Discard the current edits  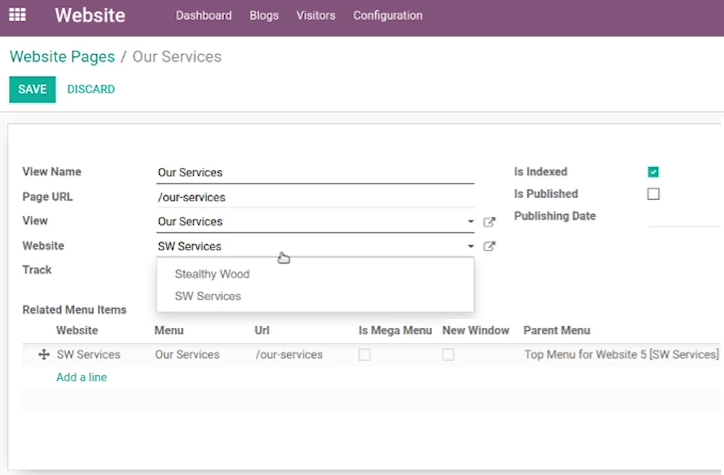click(91, 89)
